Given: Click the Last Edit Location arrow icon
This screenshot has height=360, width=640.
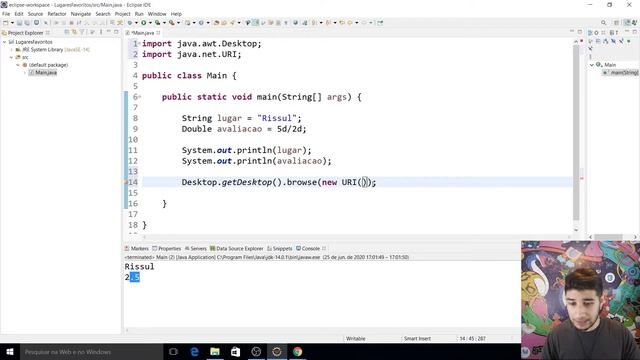Looking at the screenshot, I should [x=342, y=23].
